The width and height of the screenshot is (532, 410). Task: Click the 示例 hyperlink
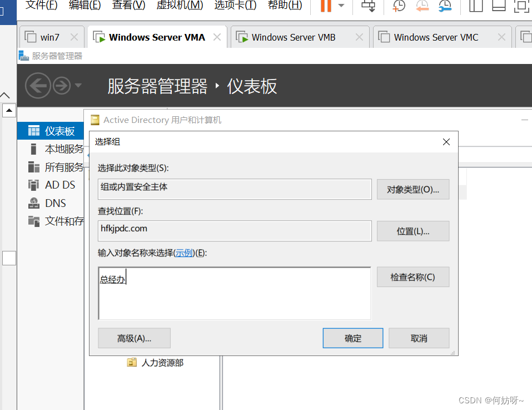point(184,253)
